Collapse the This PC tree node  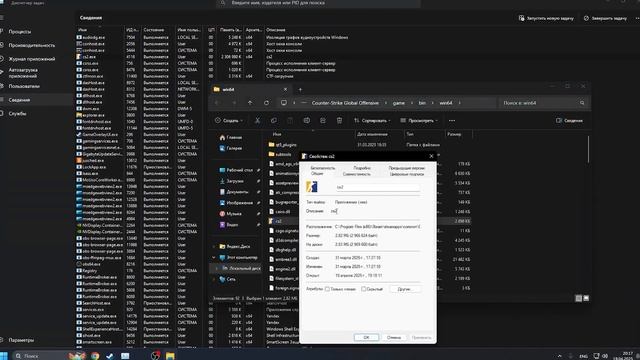click(x=214, y=258)
